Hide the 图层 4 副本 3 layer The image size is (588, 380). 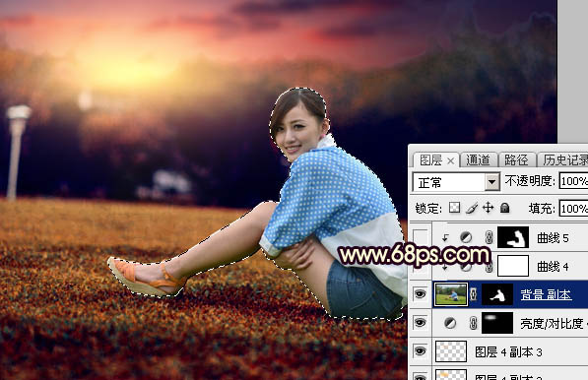tap(421, 351)
